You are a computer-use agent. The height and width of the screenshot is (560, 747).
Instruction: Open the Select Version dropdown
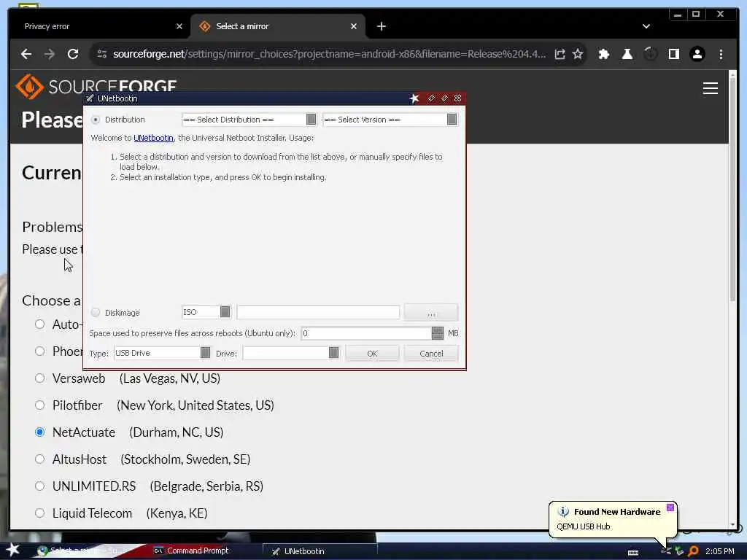tap(390, 120)
